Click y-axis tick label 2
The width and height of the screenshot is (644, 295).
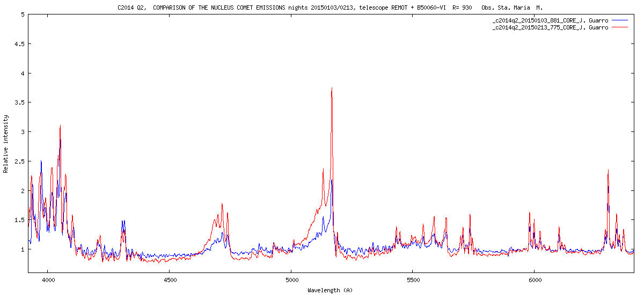23,191
